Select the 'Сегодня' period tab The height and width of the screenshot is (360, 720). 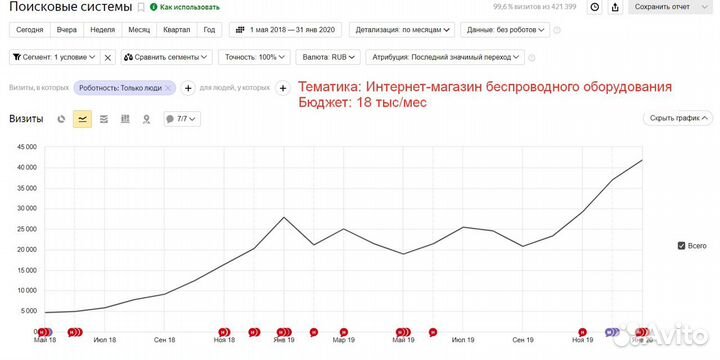pos(30,30)
